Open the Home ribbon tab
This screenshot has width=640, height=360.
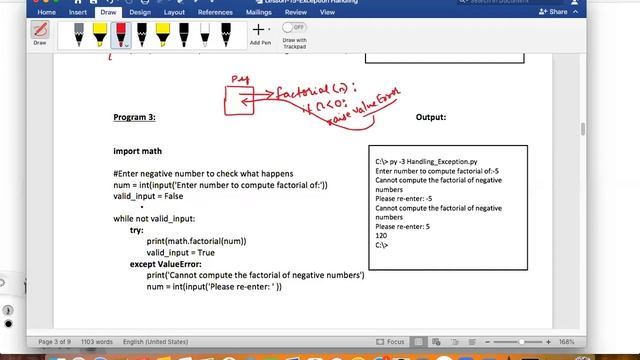click(47, 12)
